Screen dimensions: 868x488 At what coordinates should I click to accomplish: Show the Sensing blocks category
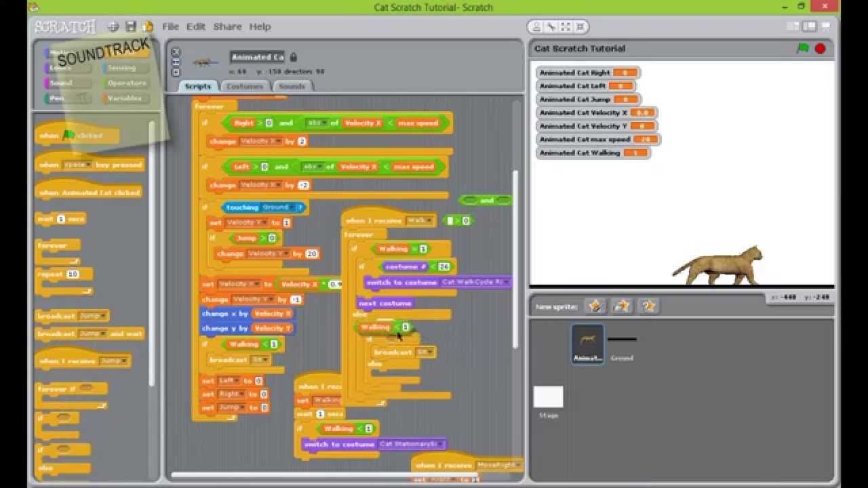click(x=125, y=68)
